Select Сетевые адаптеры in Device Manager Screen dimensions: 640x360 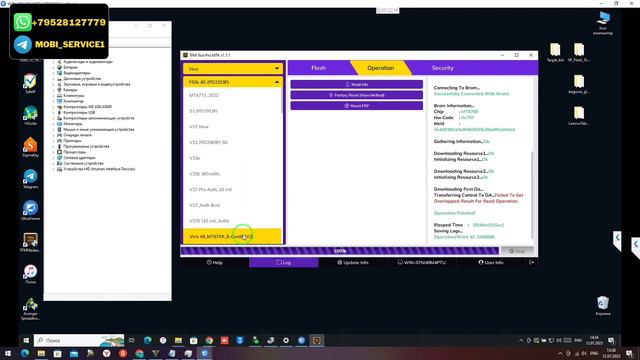(x=79, y=158)
